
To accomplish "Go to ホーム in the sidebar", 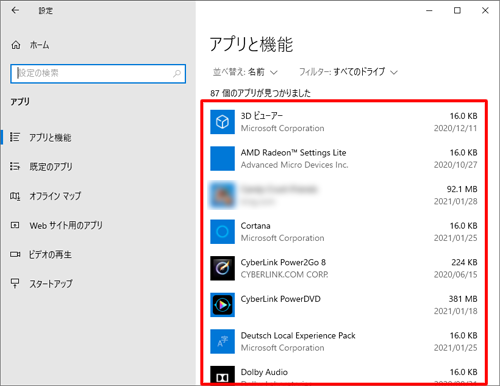I will click(x=39, y=45).
